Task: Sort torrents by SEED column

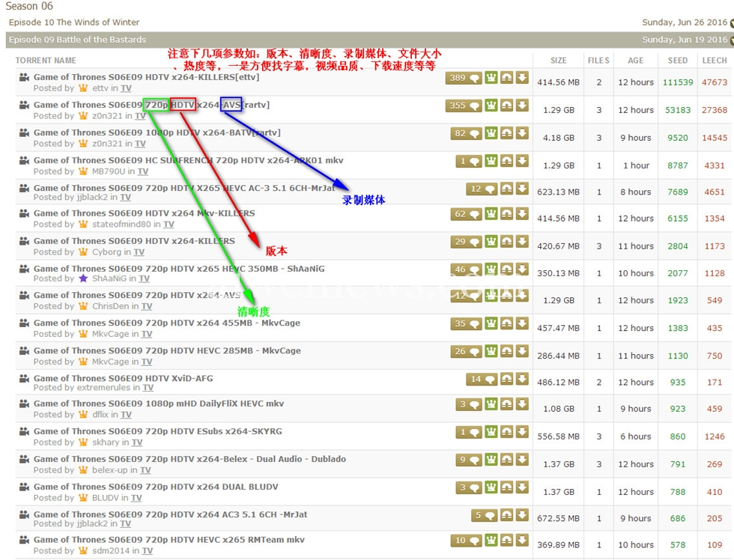Action: [x=678, y=61]
